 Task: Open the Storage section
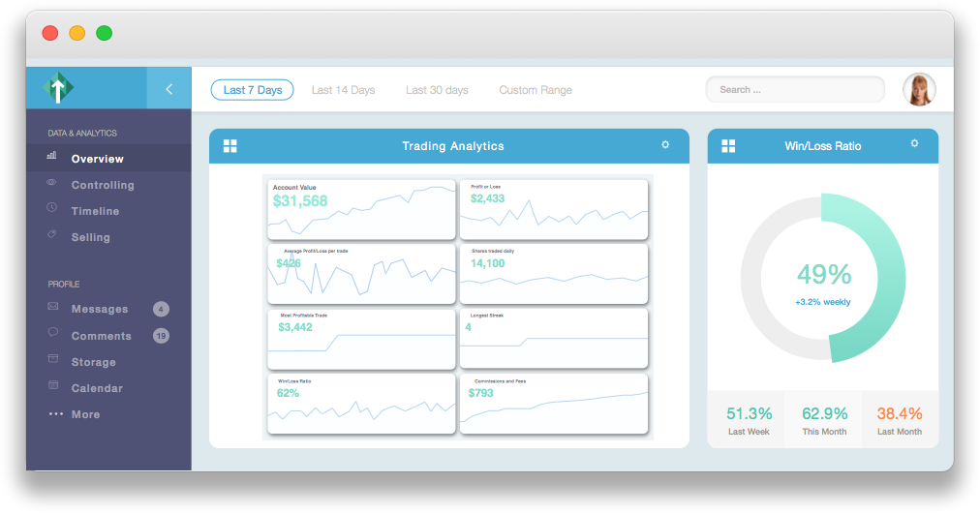pos(93,362)
